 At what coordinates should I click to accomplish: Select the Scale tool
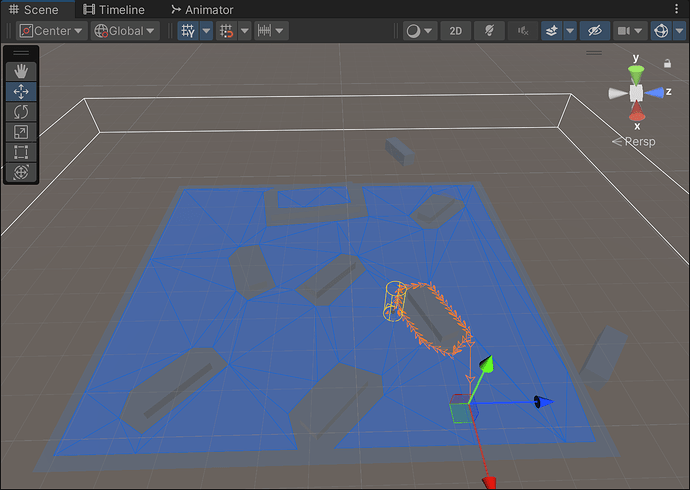pos(21,132)
